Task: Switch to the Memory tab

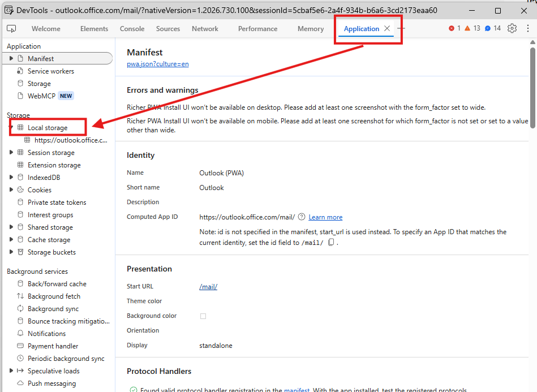Action: point(311,29)
